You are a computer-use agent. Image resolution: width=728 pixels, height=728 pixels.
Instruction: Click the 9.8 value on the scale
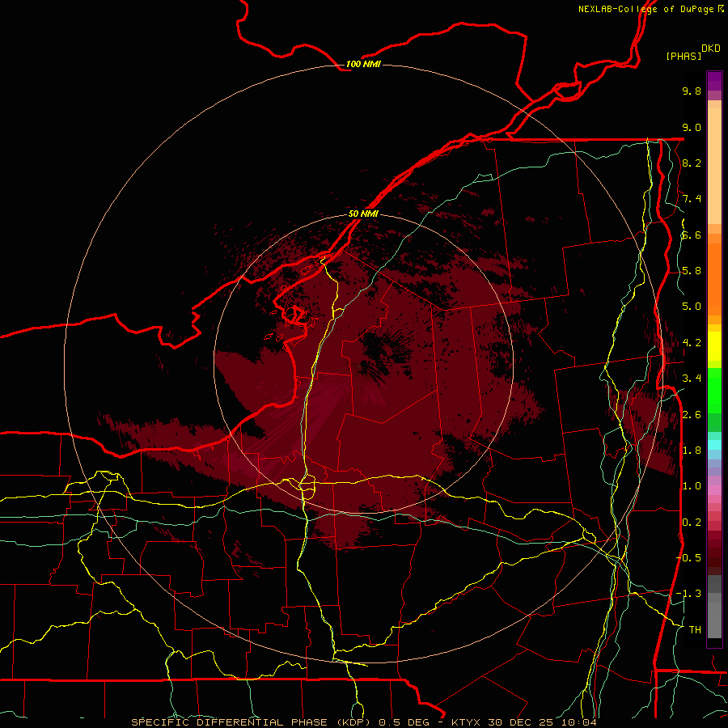point(692,91)
